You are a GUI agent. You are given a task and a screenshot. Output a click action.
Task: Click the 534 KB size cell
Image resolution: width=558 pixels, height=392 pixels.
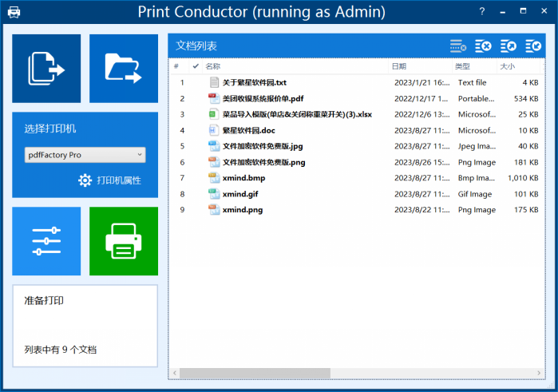[x=526, y=99]
